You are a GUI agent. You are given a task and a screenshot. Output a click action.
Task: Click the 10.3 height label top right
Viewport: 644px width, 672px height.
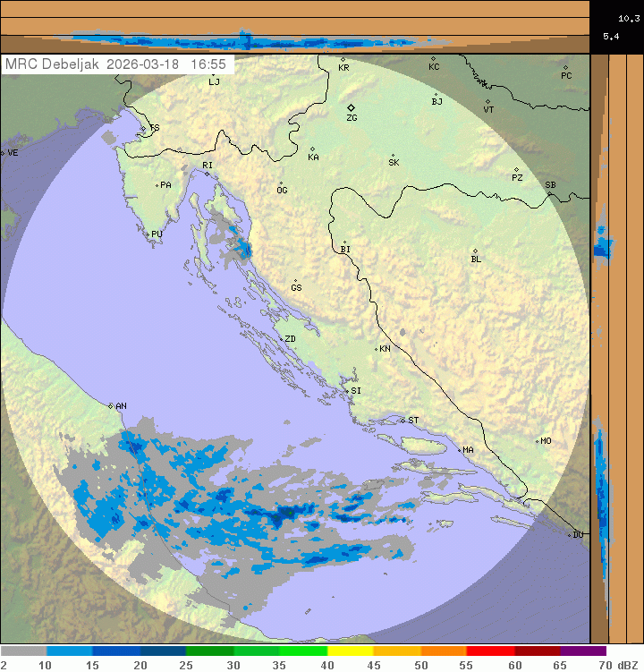[x=627, y=18]
